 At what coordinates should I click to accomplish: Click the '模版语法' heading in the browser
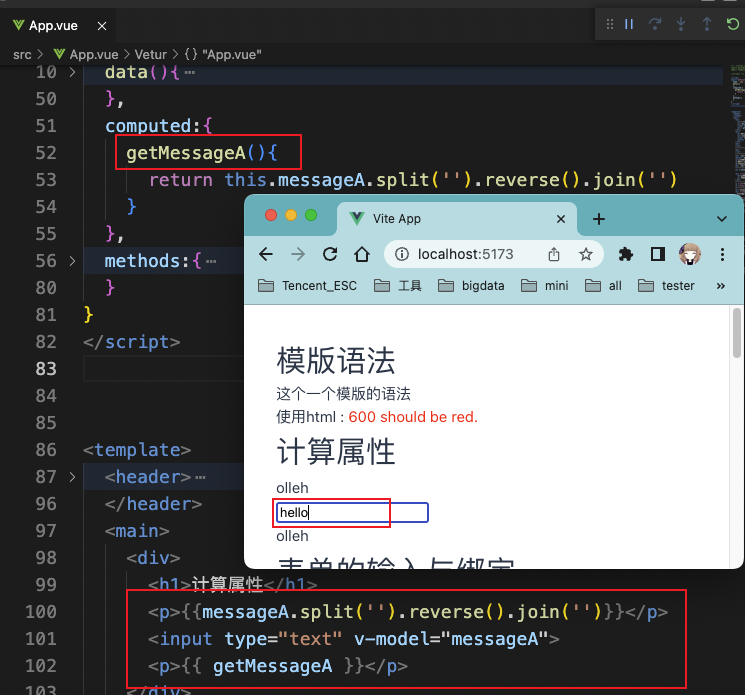click(x=335, y=361)
